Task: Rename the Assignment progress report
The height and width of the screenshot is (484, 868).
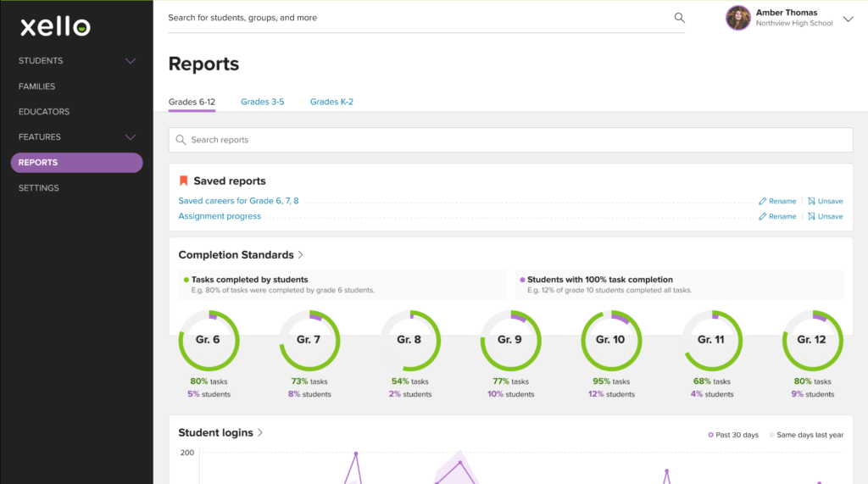Action: [x=777, y=216]
